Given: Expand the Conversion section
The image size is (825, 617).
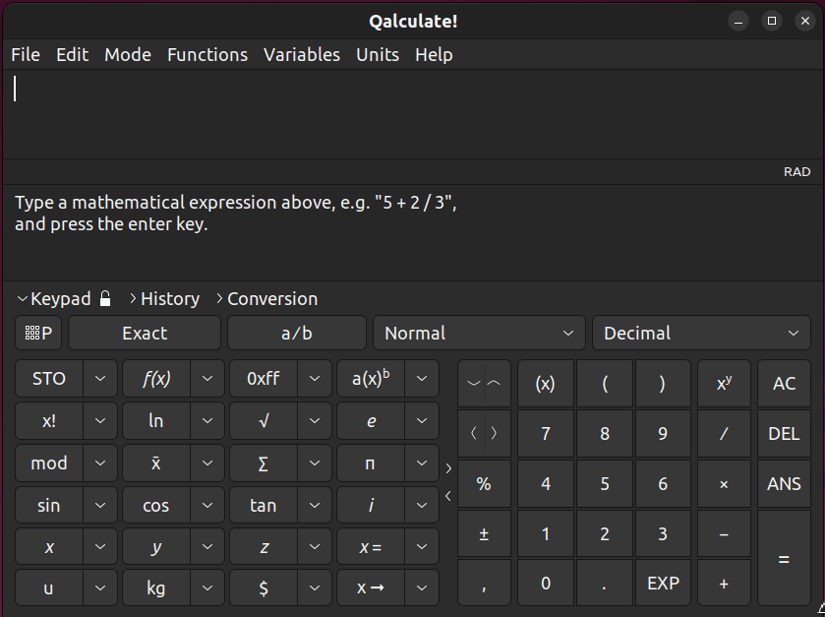Looking at the screenshot, I should (x=267, y=299).
